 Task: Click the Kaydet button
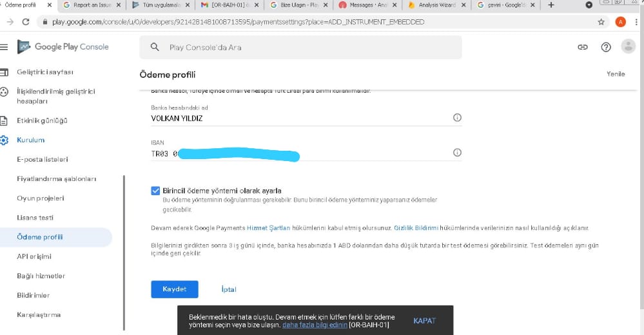175,289
